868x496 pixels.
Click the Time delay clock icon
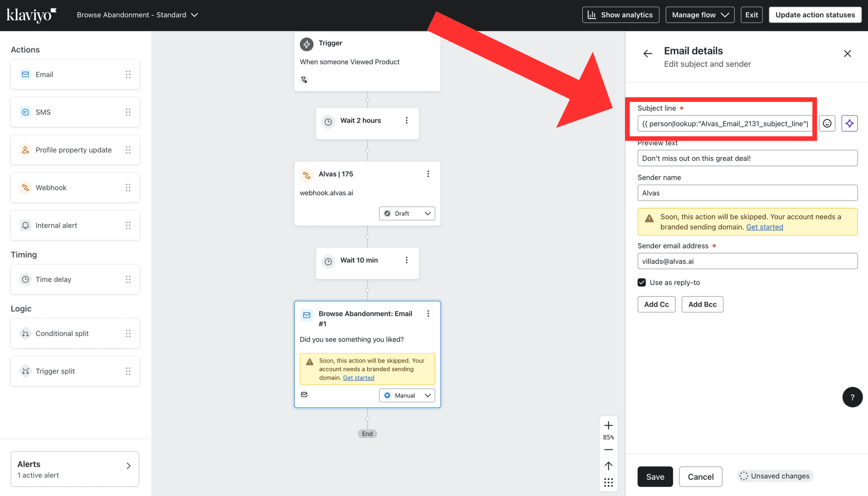(x=25, y=279)
